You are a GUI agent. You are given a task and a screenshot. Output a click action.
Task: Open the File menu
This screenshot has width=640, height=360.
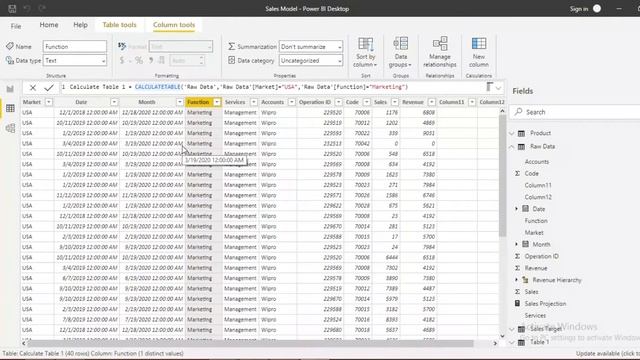tap(16, 26)
